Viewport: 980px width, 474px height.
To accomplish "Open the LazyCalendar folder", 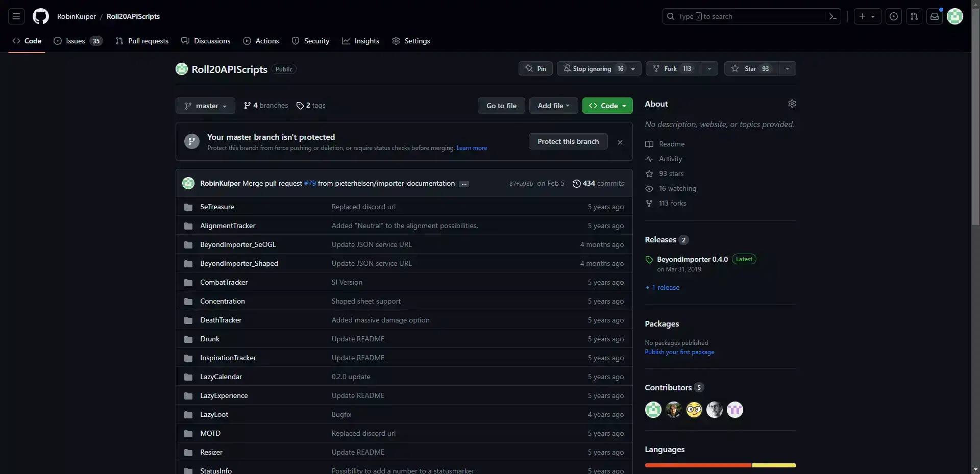I will (x=221, y=377).
